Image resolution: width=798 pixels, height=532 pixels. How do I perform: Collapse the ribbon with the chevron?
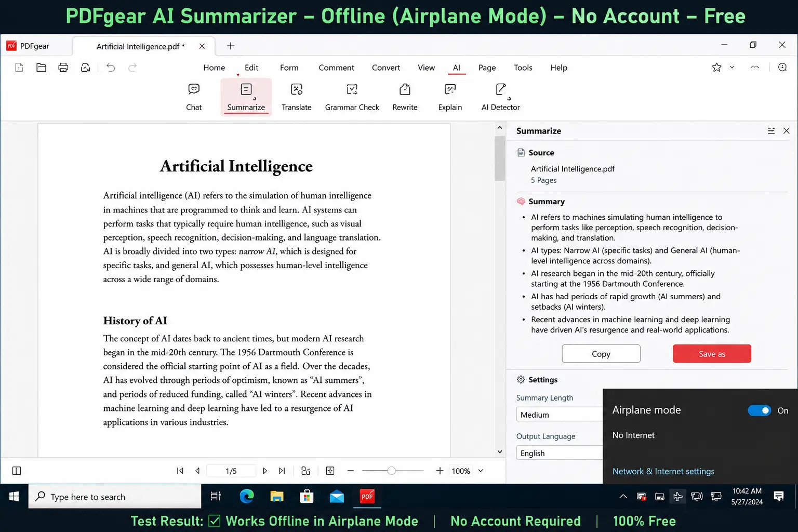coord(755,67)
